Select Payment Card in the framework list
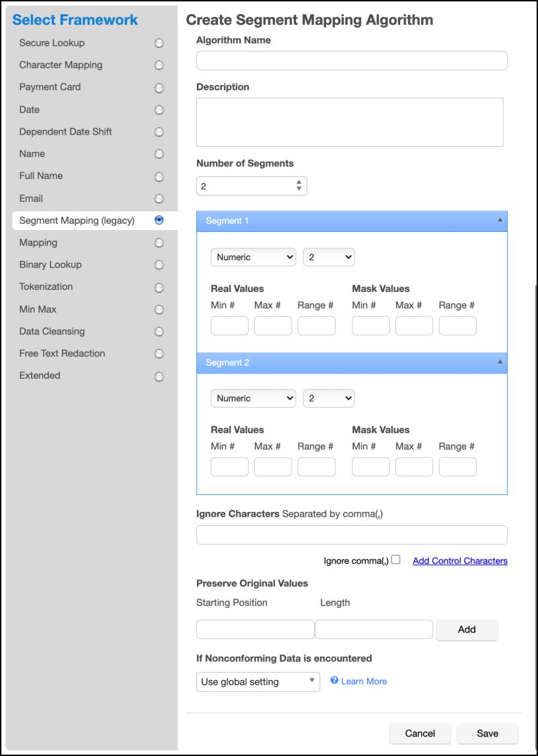The image size is (538, 756). [x=159, y=87]
